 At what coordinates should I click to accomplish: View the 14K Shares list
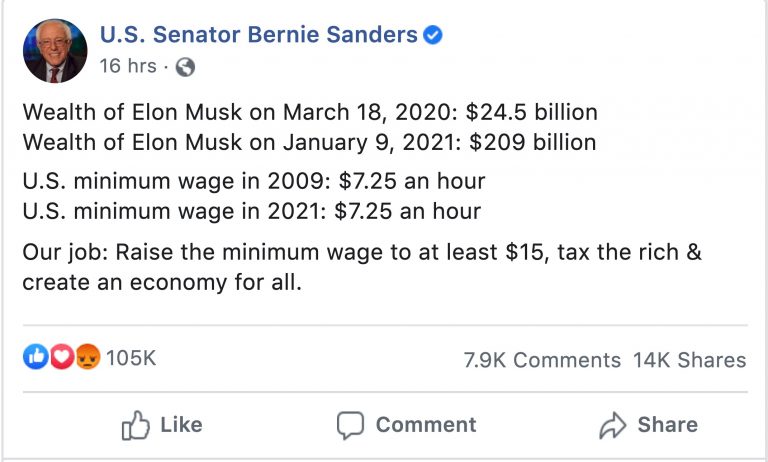coord(690,360)
